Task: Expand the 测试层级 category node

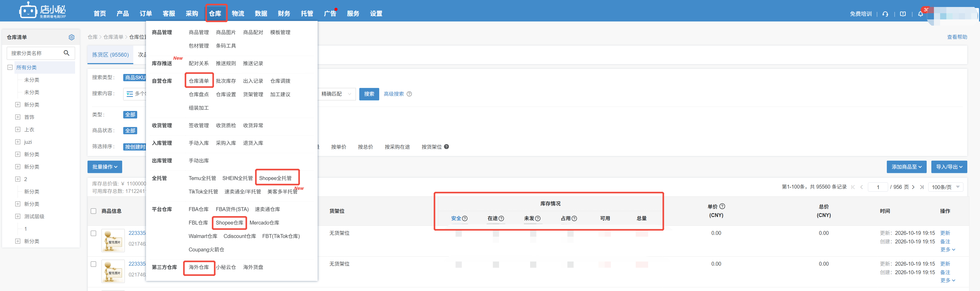Action: tap(18, 217)
